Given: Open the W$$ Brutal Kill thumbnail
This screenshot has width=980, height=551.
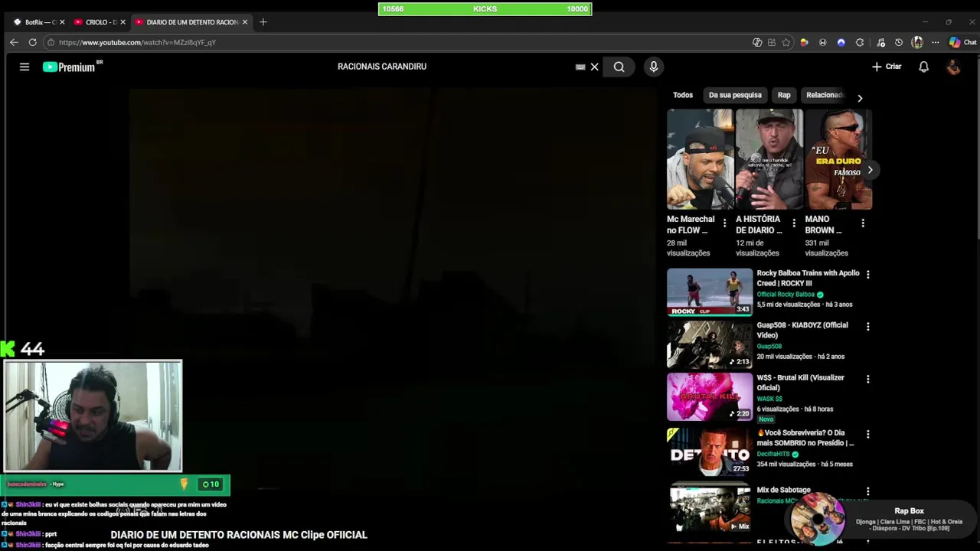Looking at the screenshot, I should (x=710, y=396).
